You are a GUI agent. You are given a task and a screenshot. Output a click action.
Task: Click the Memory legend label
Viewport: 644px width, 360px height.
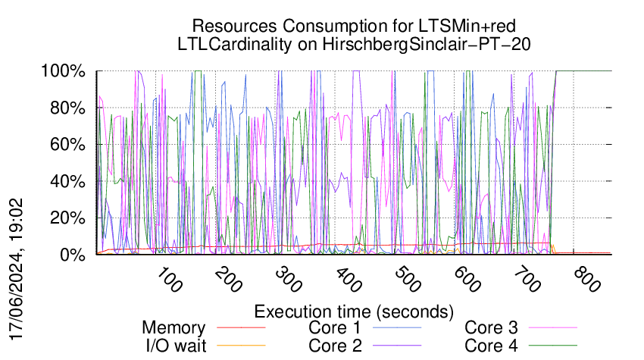[174, 328]
